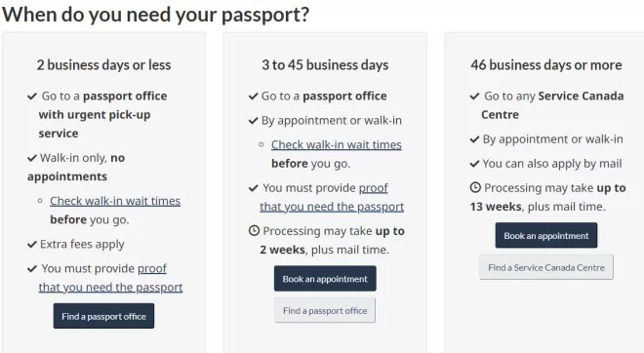The image size is (644, 353).
Task: Click the clock icon beside 2 weeks processing
Action: point(254,231)
